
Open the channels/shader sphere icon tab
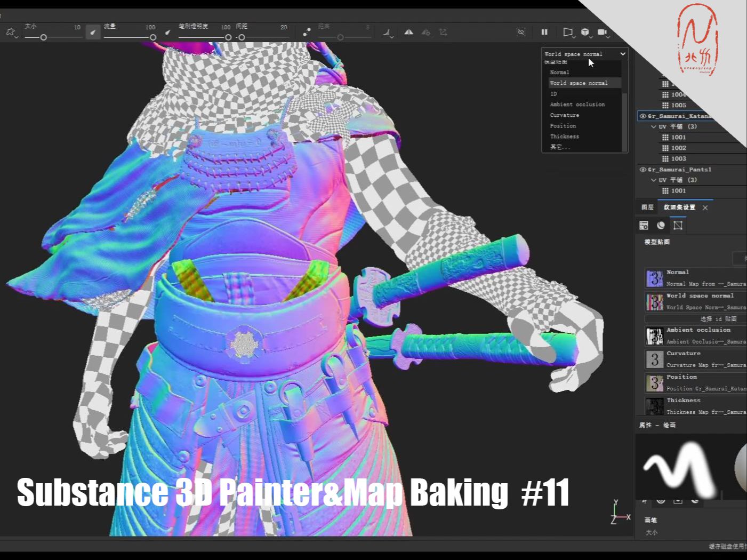tap(661, 225)
